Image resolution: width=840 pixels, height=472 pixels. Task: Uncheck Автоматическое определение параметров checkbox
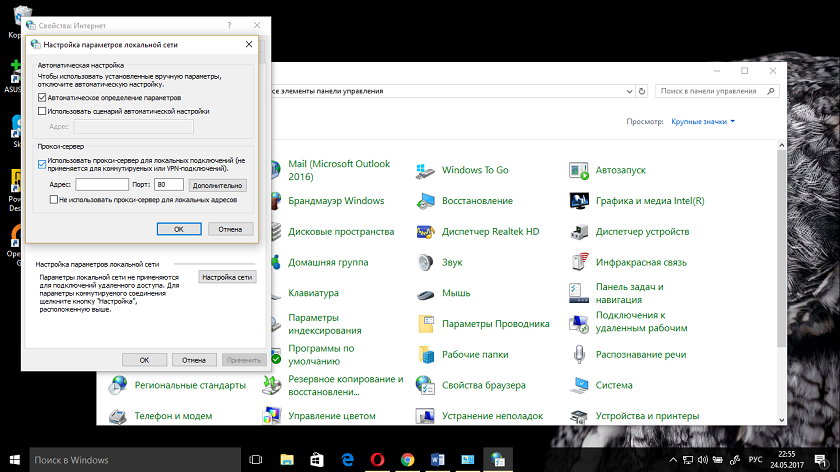pos(42,98)
